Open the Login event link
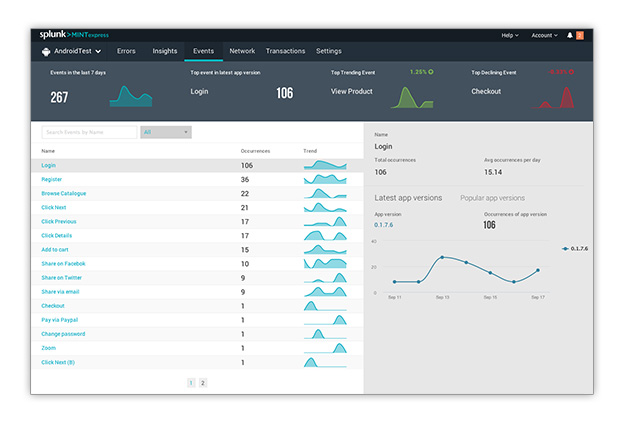The image size is (625, 425). pos(48,165)
